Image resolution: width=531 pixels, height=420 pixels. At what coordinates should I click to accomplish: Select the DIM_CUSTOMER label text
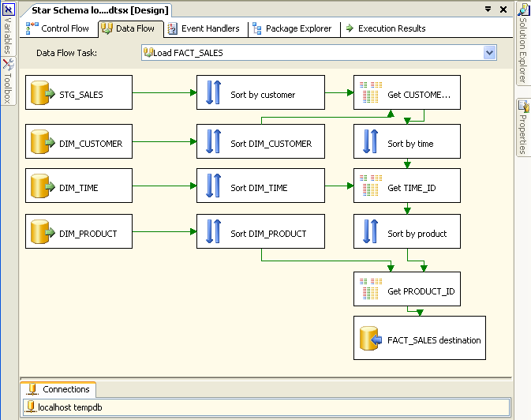[x=91, y=144]
